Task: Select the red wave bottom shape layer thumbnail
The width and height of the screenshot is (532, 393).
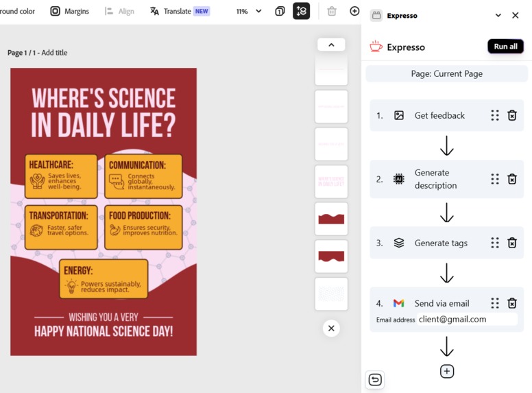Action: 331,257
